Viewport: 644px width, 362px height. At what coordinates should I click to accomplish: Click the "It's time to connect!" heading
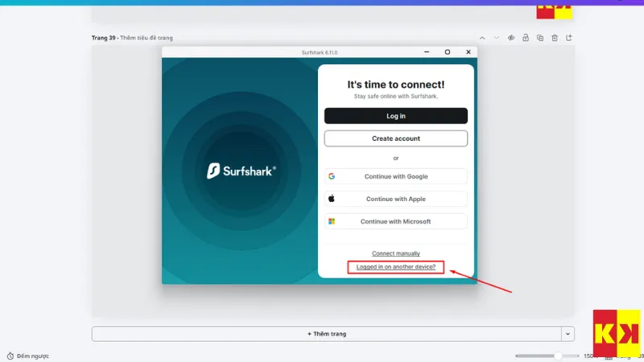coord(395,84)
